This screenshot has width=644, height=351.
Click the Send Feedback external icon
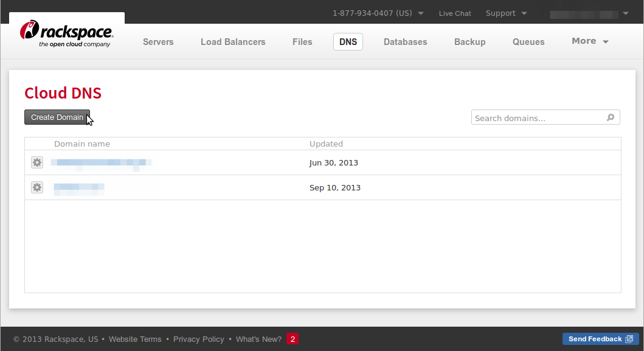[x=629, y=339]
